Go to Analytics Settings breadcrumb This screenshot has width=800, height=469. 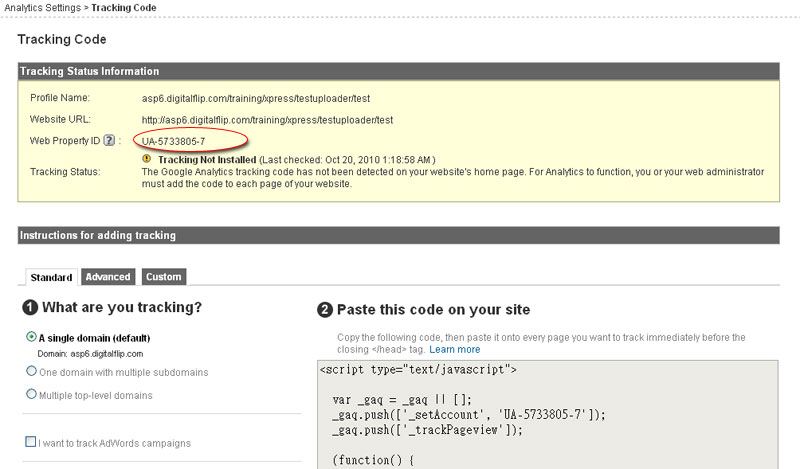click(42, 8)
